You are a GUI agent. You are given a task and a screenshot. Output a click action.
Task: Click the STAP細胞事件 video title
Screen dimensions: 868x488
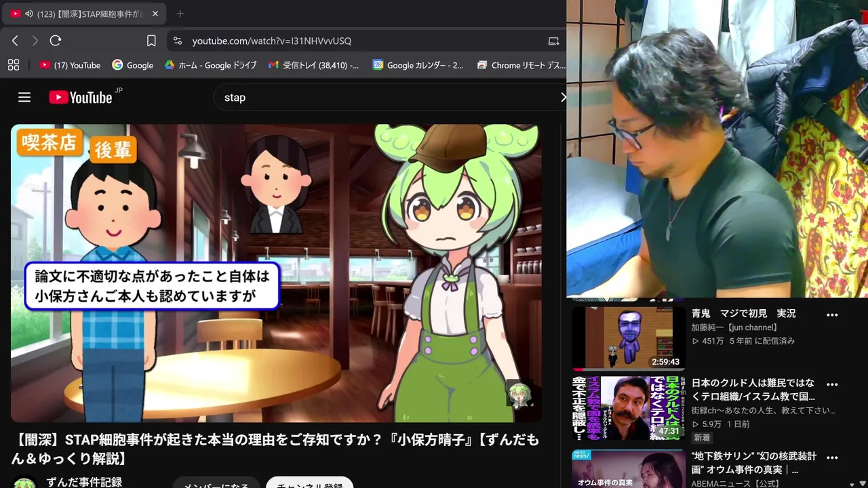click(x=275, y=449)
